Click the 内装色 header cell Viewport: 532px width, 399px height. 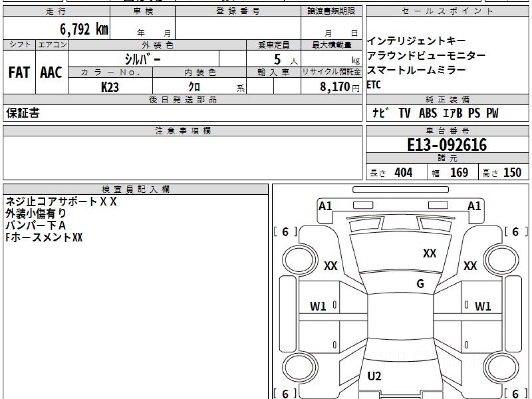[199, 72]
